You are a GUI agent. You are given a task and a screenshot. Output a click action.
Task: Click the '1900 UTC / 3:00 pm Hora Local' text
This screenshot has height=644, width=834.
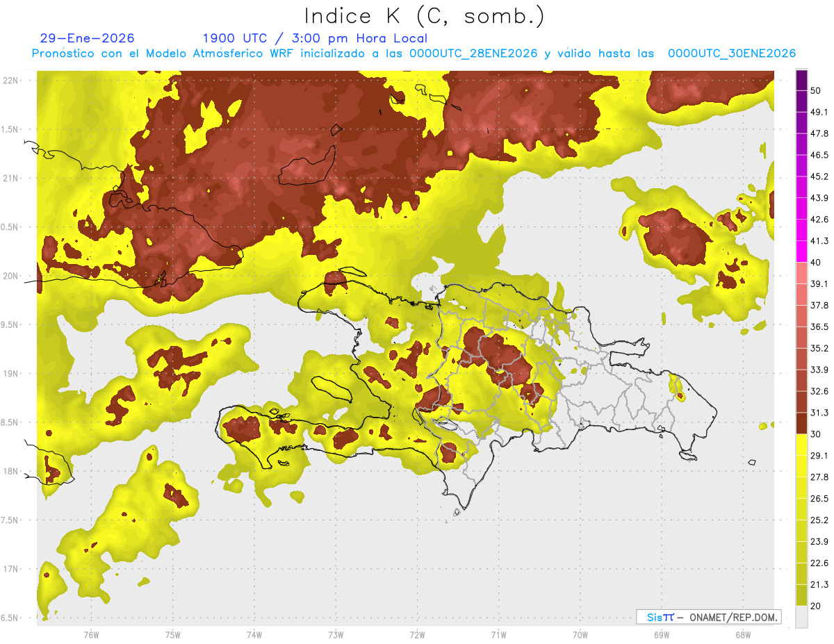click(x=315, y=38)
